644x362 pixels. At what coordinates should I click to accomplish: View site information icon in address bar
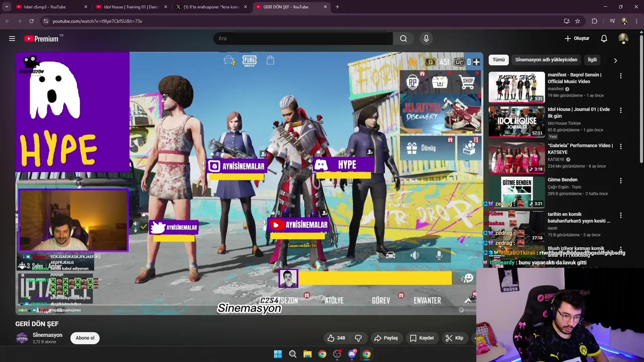click(x=45, y=21)
